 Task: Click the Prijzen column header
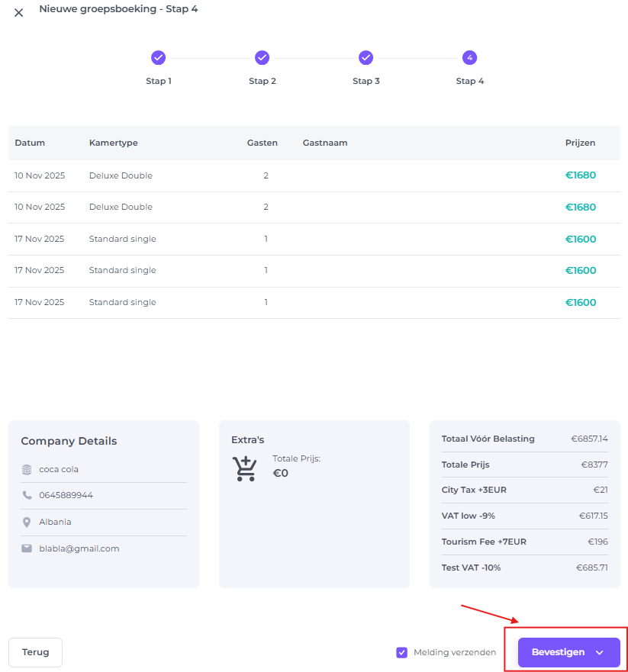coord(580,143)
